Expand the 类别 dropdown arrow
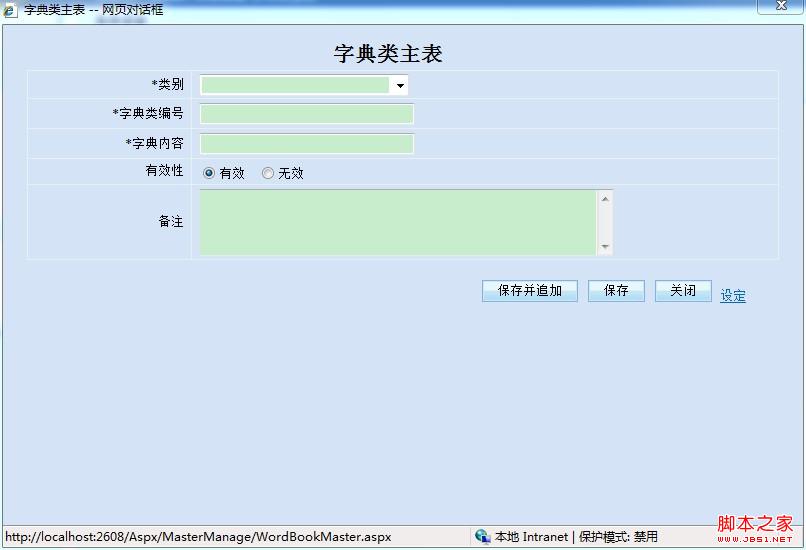The image size is (806, 550). [399, 86]
